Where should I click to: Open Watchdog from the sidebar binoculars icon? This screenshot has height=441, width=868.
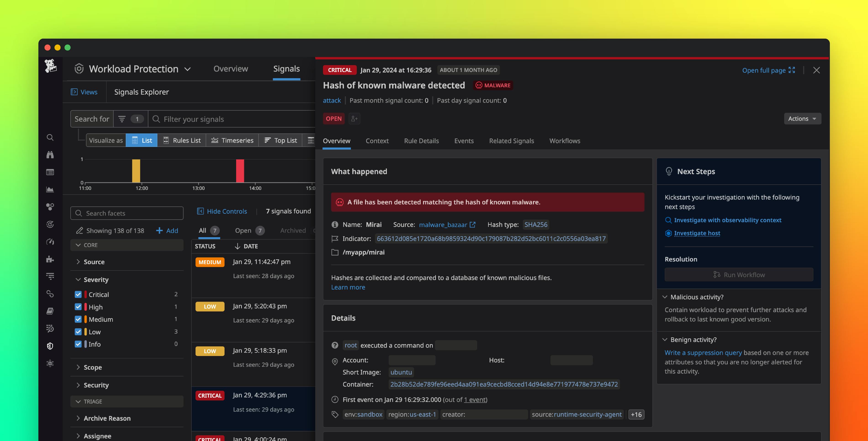click(x=50, y=154)
